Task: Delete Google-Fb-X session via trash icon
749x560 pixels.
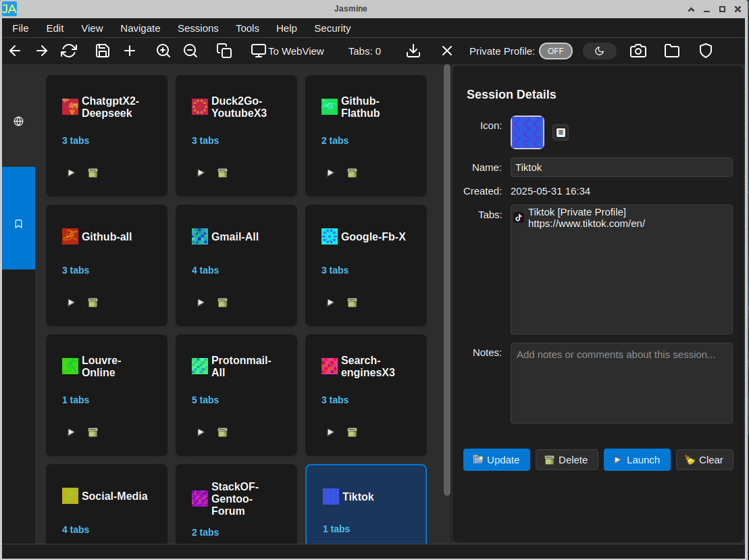Action: tap(352, 303)
